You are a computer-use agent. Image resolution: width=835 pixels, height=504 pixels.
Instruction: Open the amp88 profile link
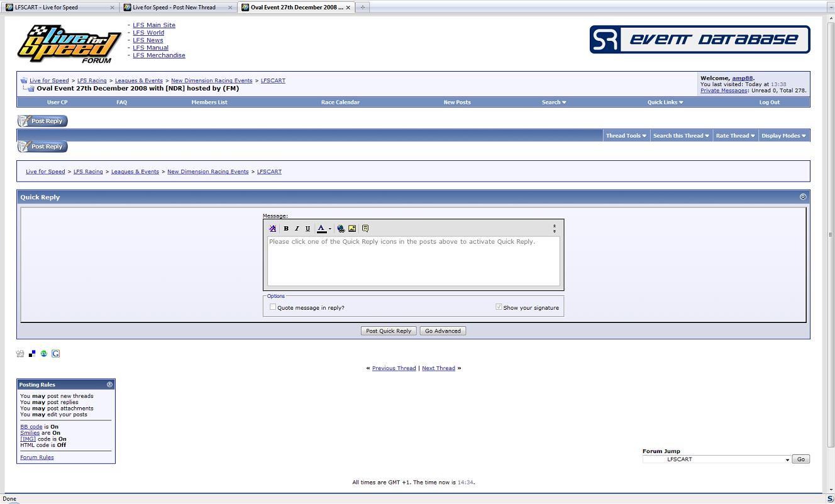coord(743,79)
